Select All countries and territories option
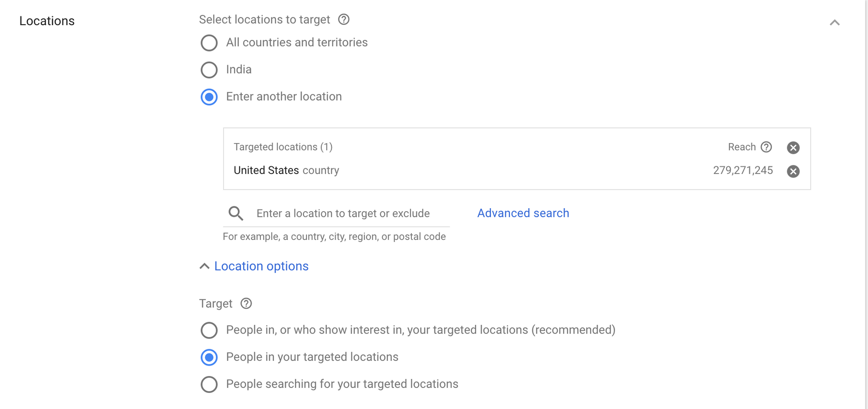Viewport: 868px width, 409px height. point(209,43)
